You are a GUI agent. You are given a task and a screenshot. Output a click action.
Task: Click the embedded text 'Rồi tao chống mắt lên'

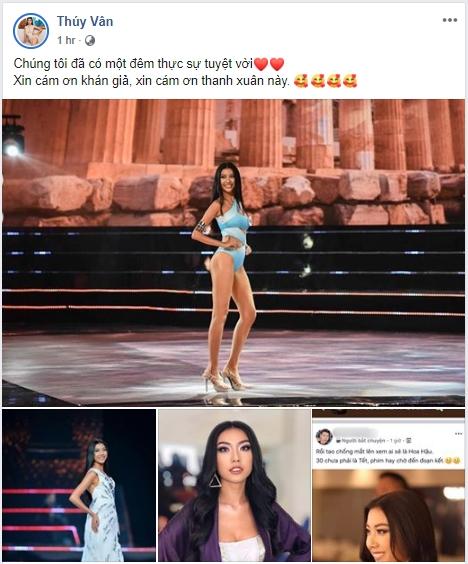tap(374, 451)
